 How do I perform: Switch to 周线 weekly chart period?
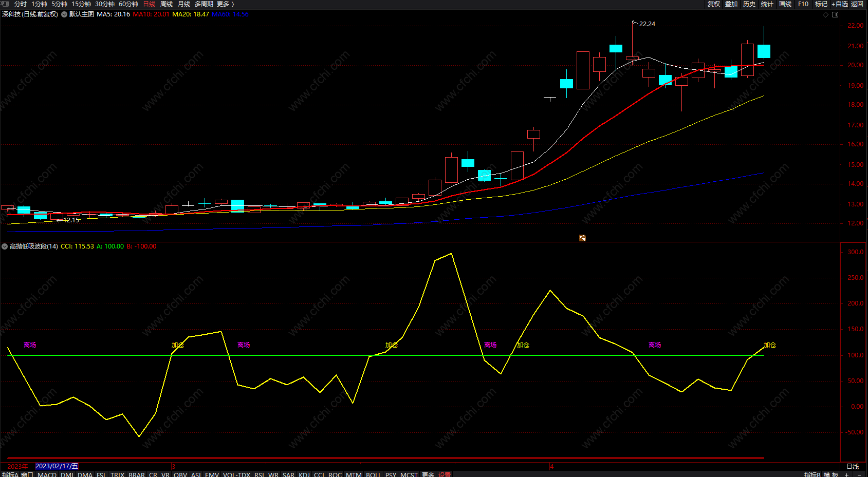coord(167,4)
